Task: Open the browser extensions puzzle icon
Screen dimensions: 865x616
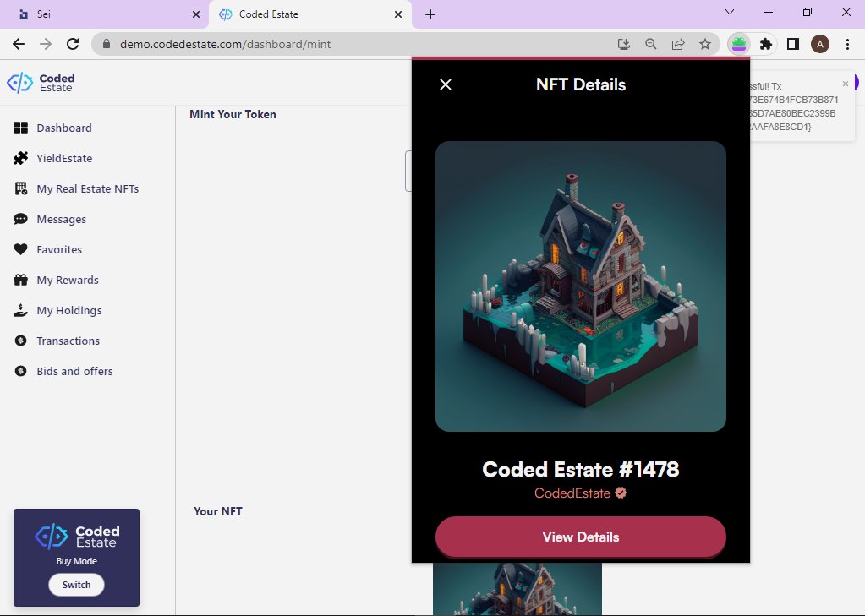Action: 766,44
